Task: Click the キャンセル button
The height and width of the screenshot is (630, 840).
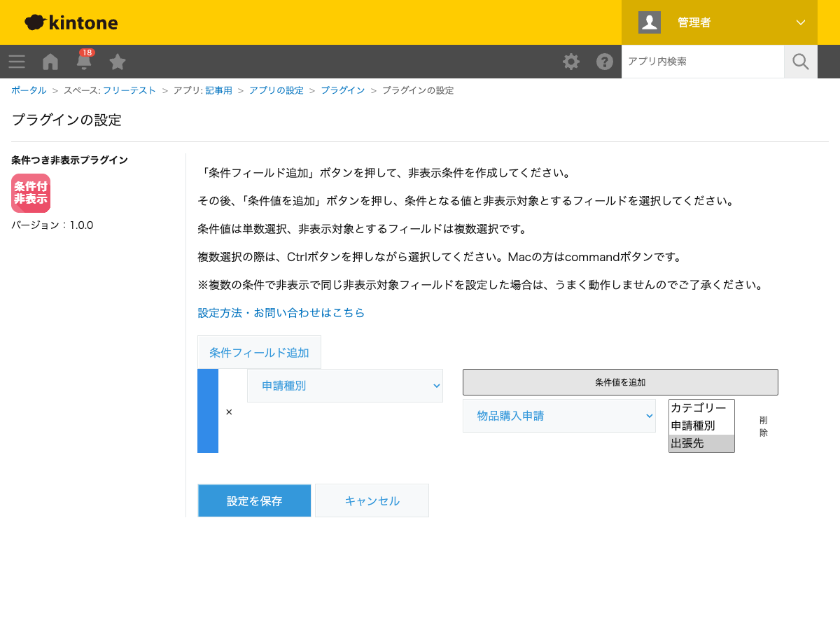Action: (372, 500)
